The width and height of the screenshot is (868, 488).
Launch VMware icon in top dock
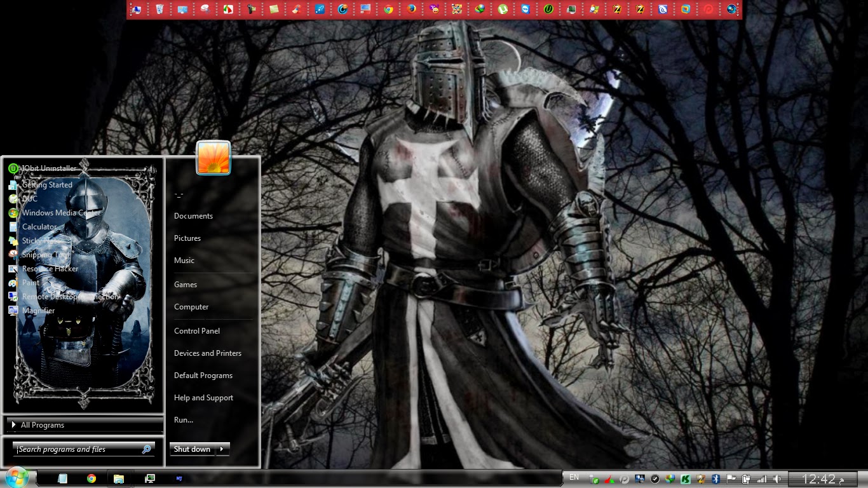(x=686, y=10)
